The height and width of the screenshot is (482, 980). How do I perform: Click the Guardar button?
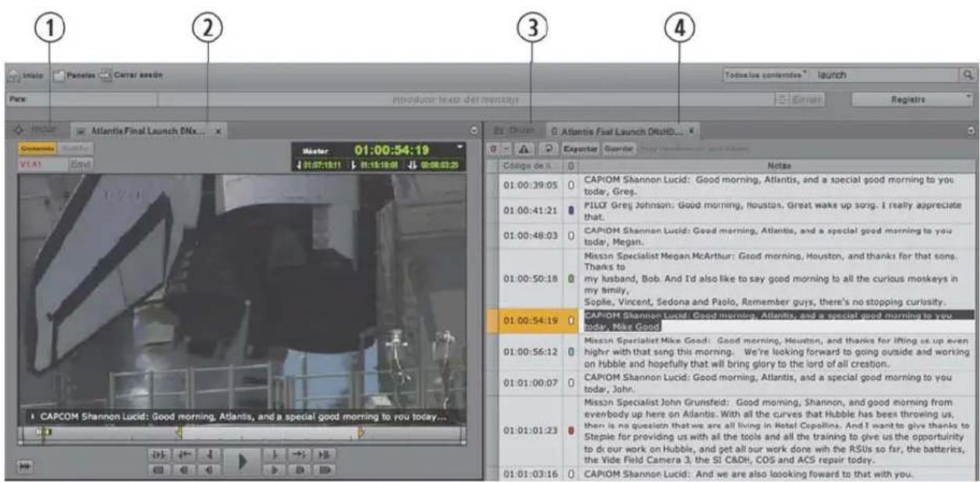618,147
